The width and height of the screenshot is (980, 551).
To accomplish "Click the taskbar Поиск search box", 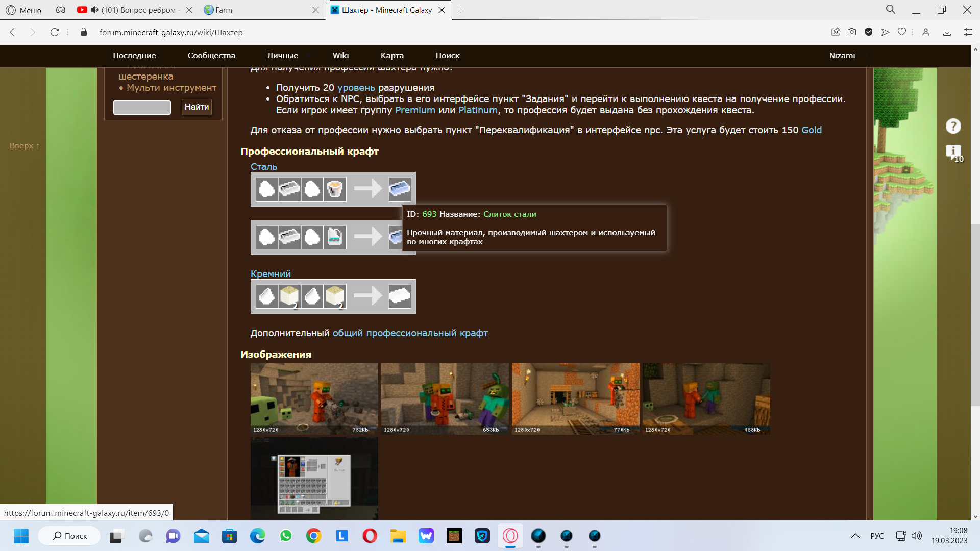I will tap(69, 536).
